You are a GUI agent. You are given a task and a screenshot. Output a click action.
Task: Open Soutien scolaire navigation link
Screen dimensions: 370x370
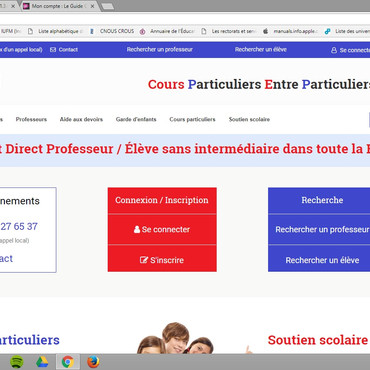tap(249, 119)
